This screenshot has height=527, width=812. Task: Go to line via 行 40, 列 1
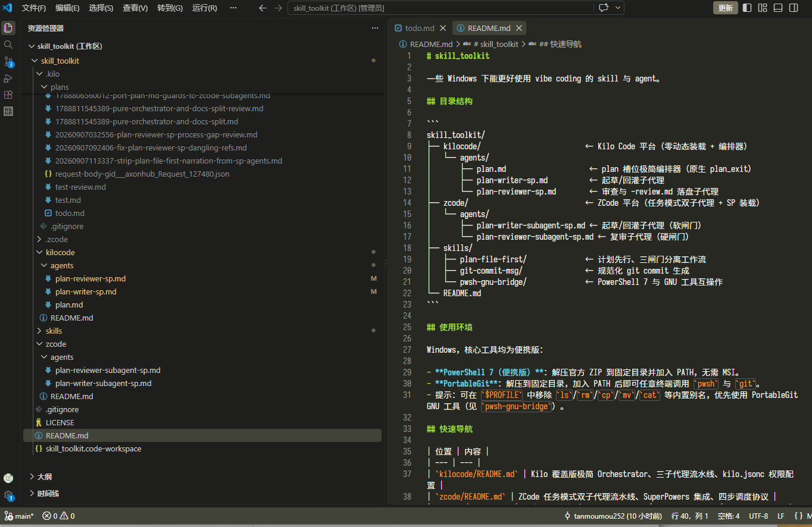coord(689,516)
